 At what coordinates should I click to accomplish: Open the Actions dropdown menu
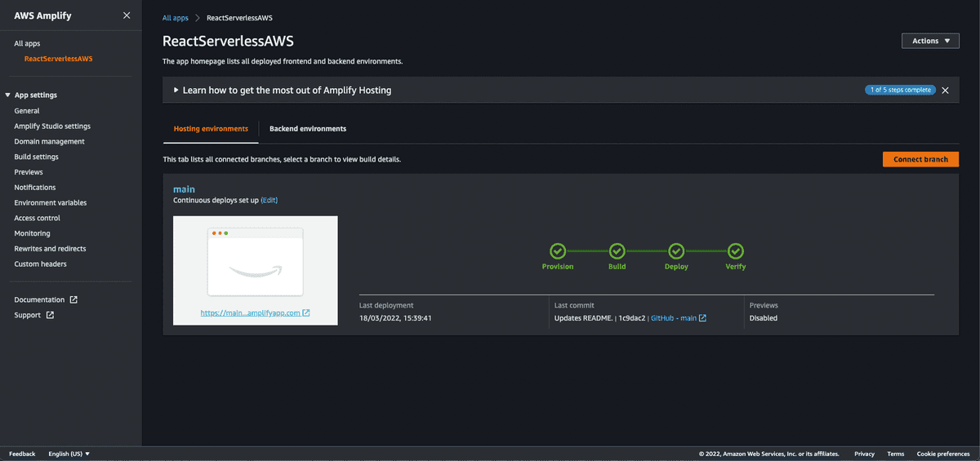coord(930,41)
